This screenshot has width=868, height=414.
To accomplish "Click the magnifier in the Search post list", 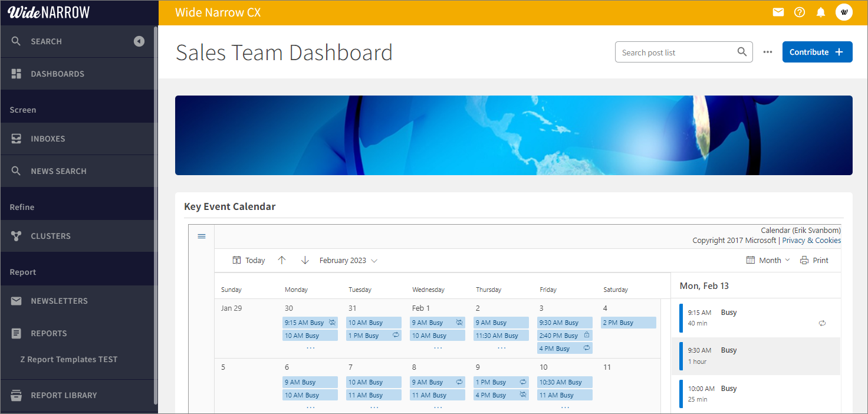I will pyautogui.click(x=741, y=52).
